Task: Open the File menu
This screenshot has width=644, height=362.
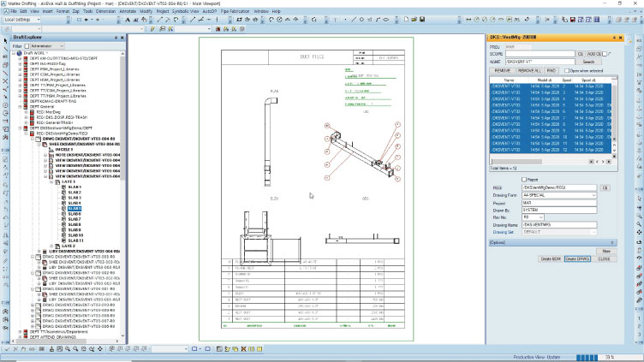Action: (14, 11)
